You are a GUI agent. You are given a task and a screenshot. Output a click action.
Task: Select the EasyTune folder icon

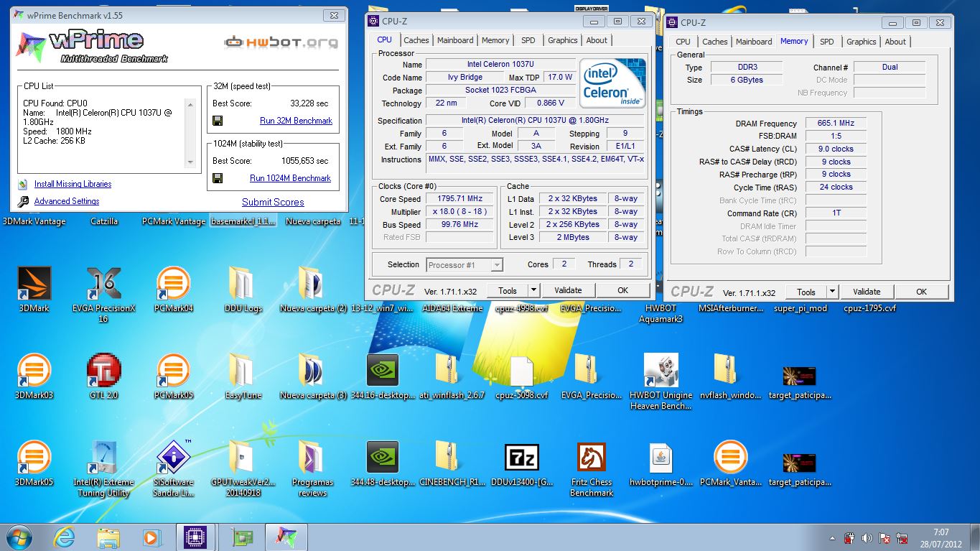[243, 370]
